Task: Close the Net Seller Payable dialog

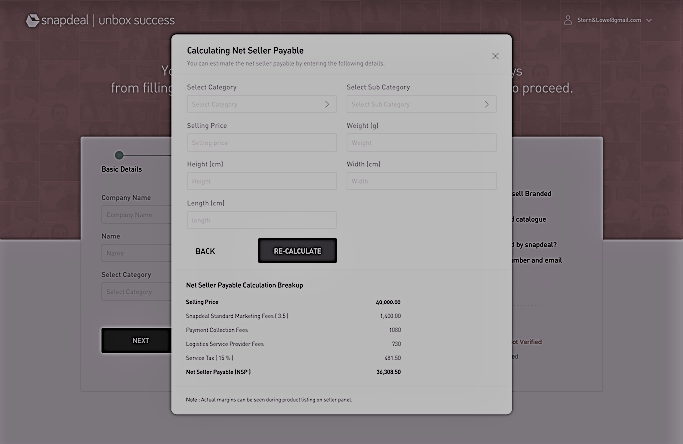Action: tap(495, 56)
